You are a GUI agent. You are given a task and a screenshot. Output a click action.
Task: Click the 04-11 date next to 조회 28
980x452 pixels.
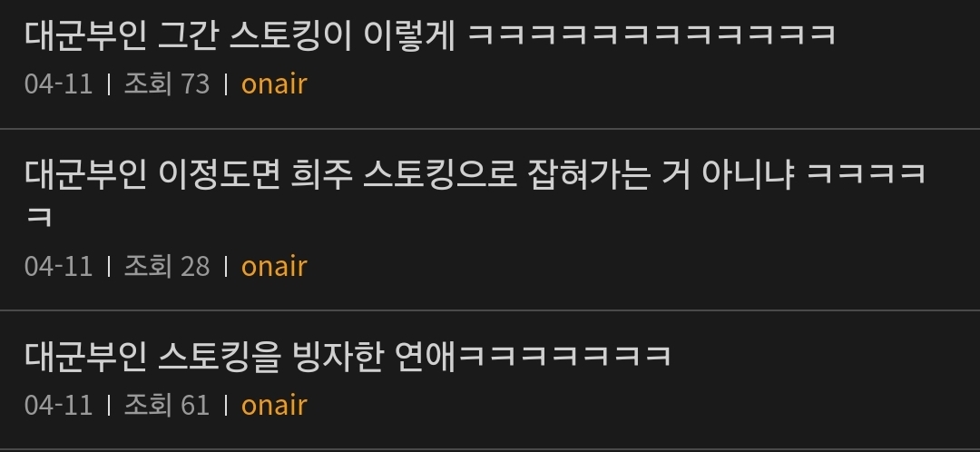click(59, 266)
